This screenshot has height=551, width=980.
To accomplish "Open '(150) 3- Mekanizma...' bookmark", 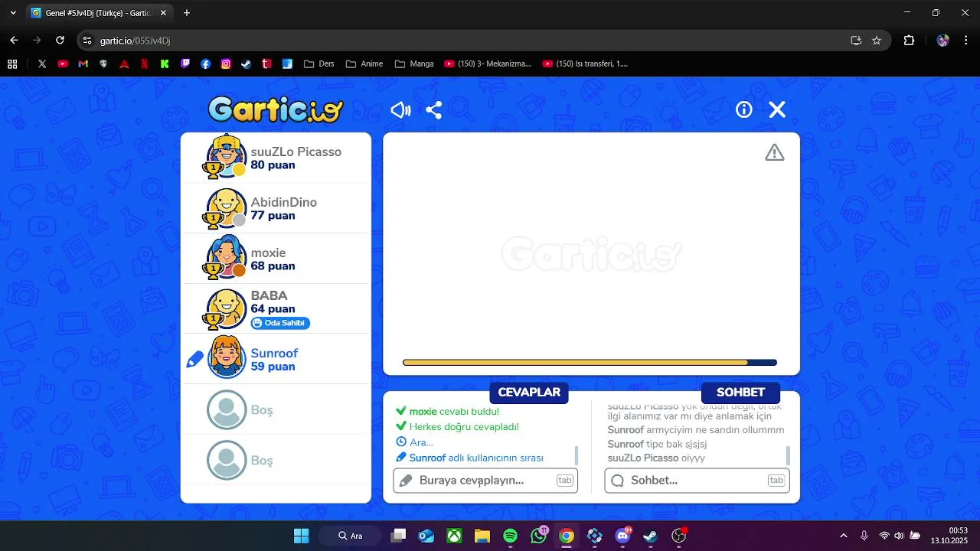I will 488,64.
